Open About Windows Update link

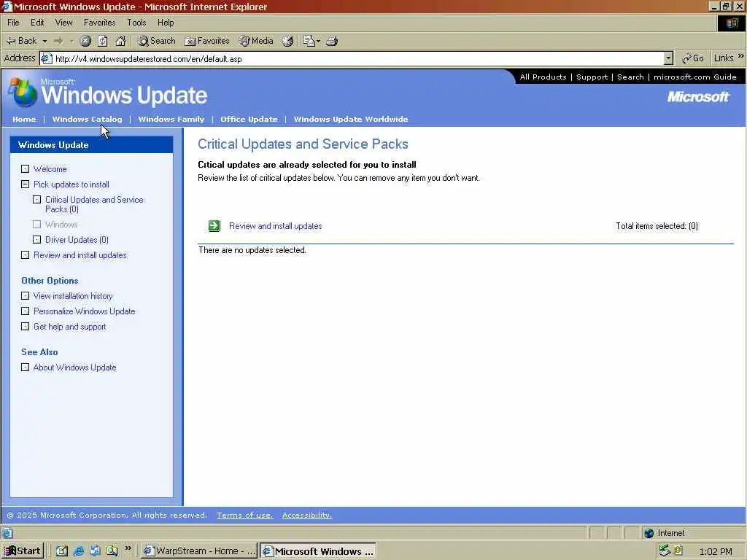click(75, 367)
